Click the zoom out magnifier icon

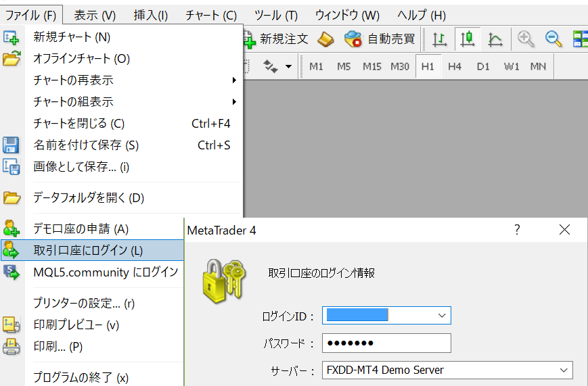(553, 39)
